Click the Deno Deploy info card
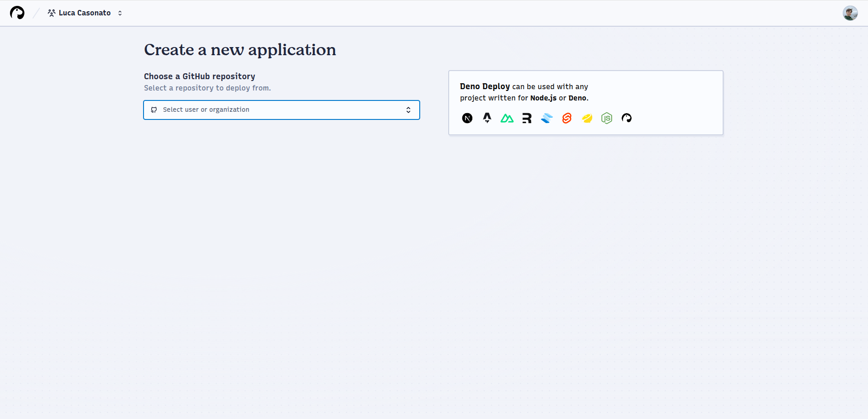This screenshot has width=868, height=419. 585,102
